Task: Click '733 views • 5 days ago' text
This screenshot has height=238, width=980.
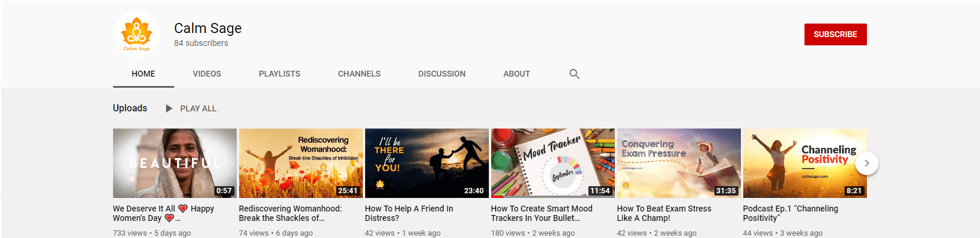Action: click(152, 233)
